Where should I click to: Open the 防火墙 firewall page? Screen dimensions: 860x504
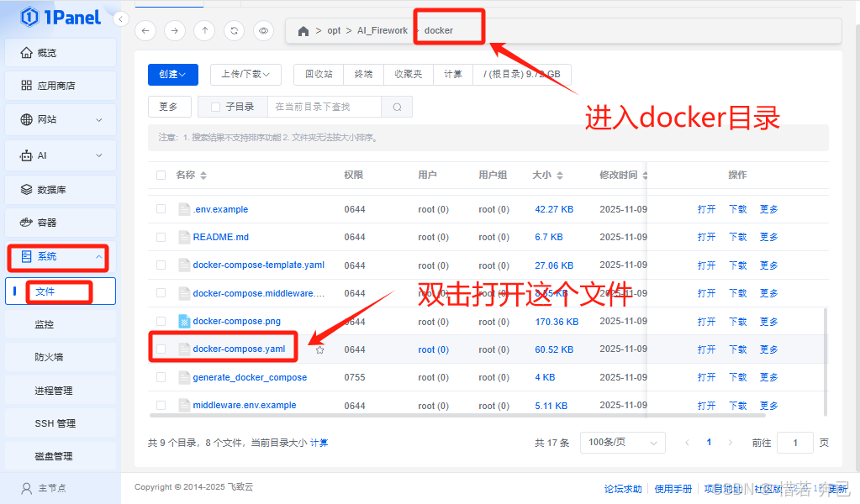click(61, 357)
